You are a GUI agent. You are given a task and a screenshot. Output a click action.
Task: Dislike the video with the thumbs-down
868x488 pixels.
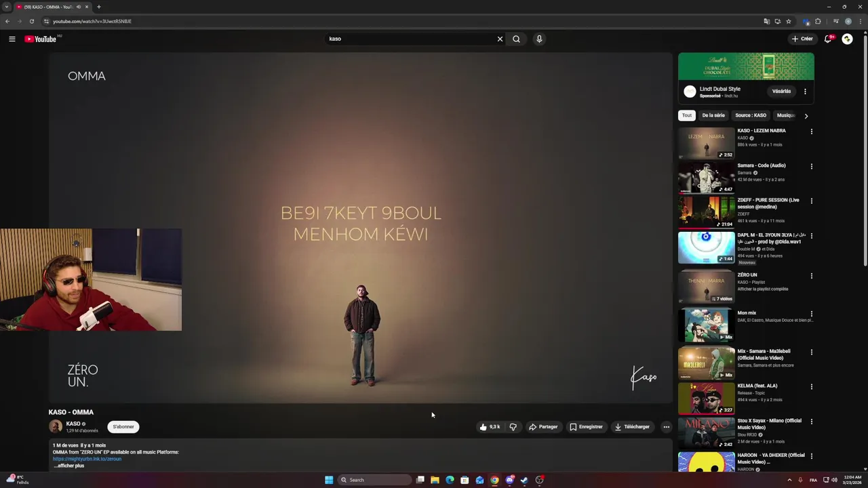pyautogui.click(x=513, y=427)
